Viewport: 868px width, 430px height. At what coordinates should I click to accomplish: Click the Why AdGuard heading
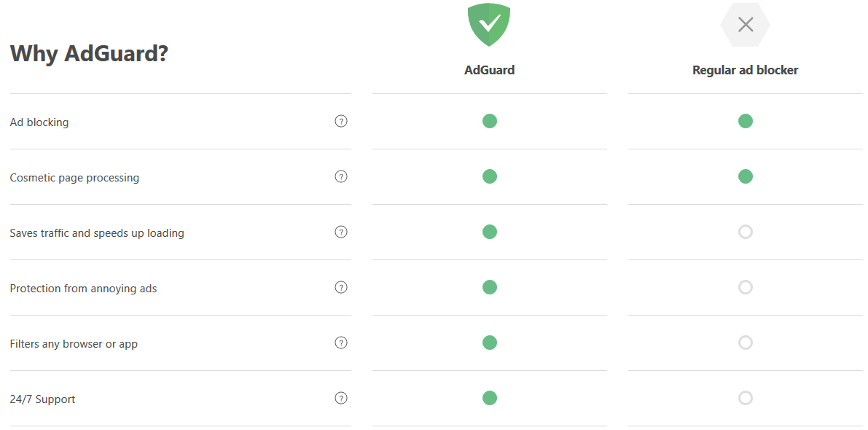coord(89,53)
